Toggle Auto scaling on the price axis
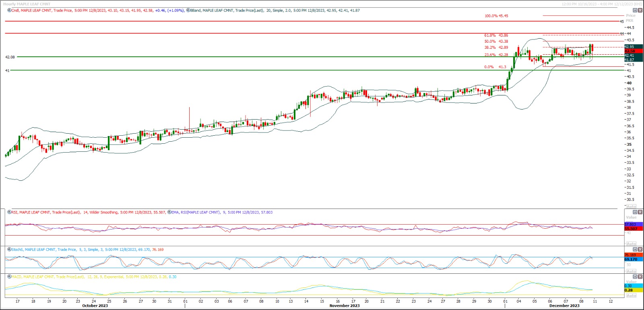Image resolution: width=644 pixels, height=310 pixels. (x=631, y=207)
